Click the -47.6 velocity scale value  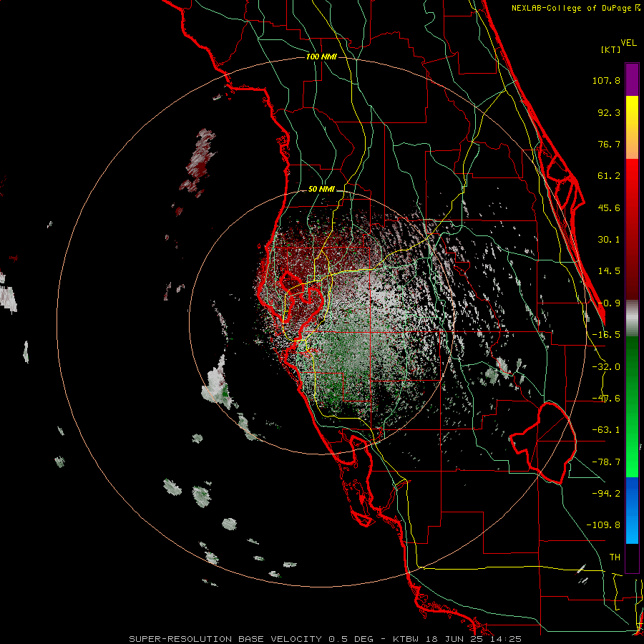point(606,399)
